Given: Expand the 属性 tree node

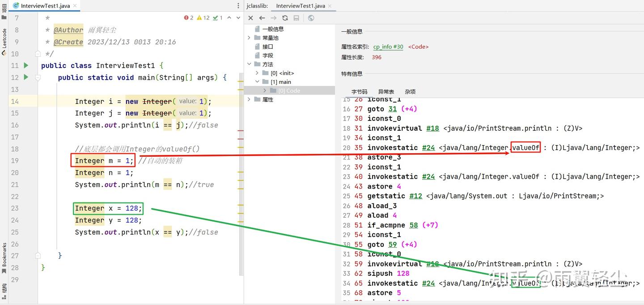Looking at the screenshot, I should 249,99.
